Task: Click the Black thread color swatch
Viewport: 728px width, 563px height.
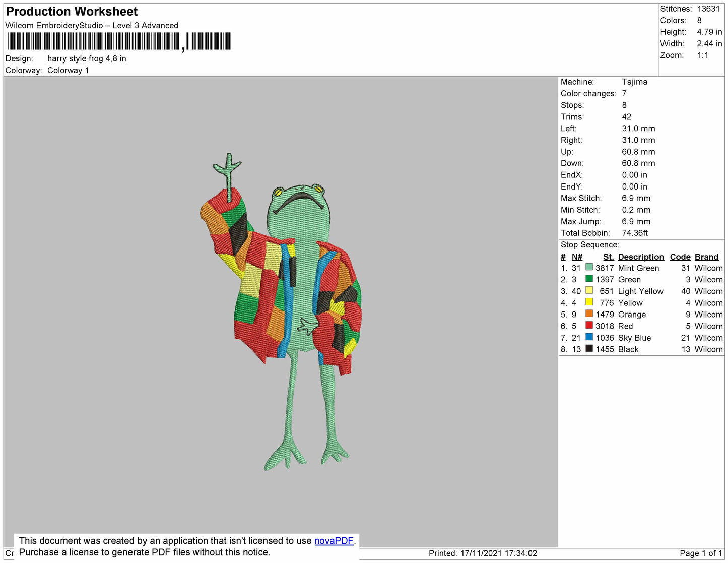Action: pos(589,348)
